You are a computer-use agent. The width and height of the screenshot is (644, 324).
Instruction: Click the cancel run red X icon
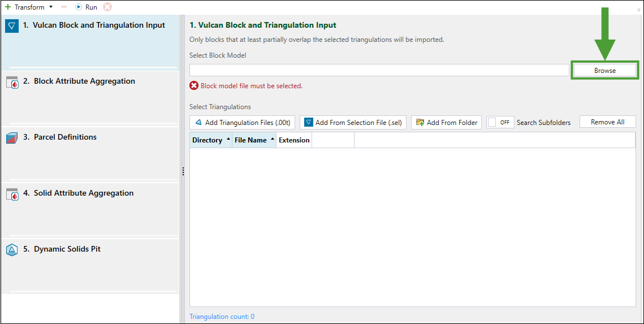pos(107,7)
